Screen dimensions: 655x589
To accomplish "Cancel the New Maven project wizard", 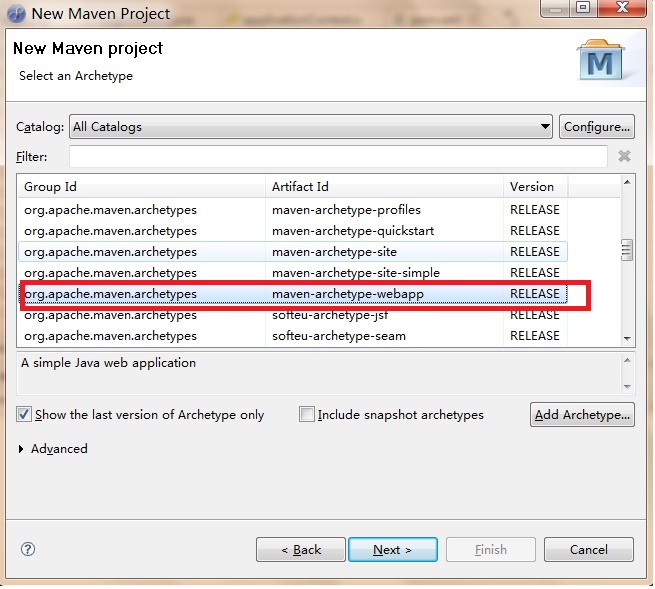I will click(x=589, y=549).
